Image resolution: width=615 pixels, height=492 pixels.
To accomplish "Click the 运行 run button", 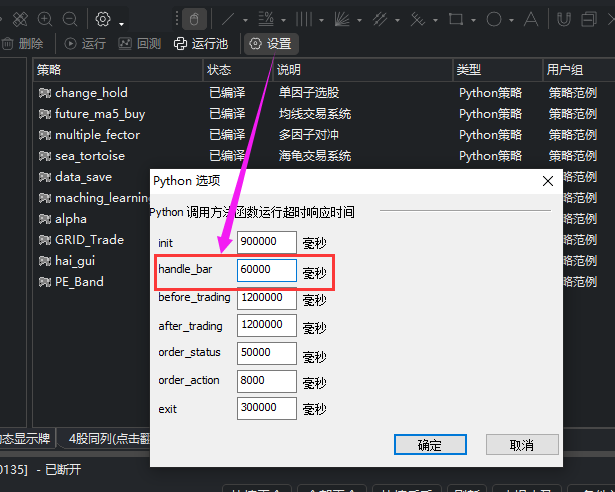I will 85,44.
